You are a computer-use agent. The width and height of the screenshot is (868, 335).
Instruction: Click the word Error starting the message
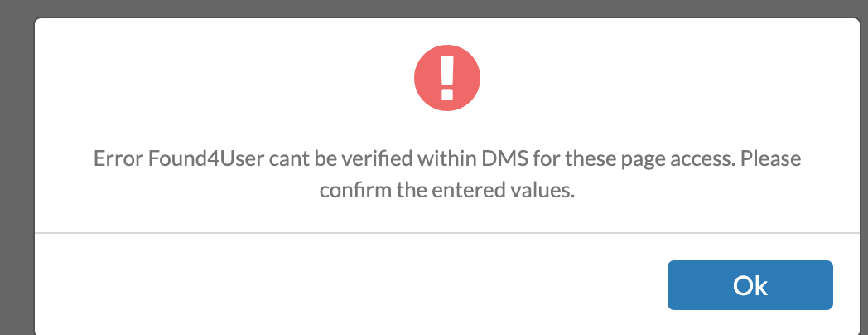118,159
